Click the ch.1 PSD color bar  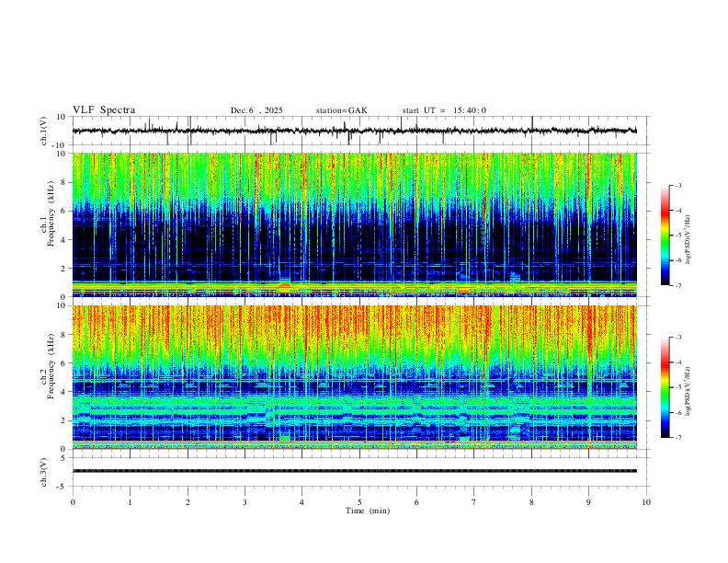[665, 236]
